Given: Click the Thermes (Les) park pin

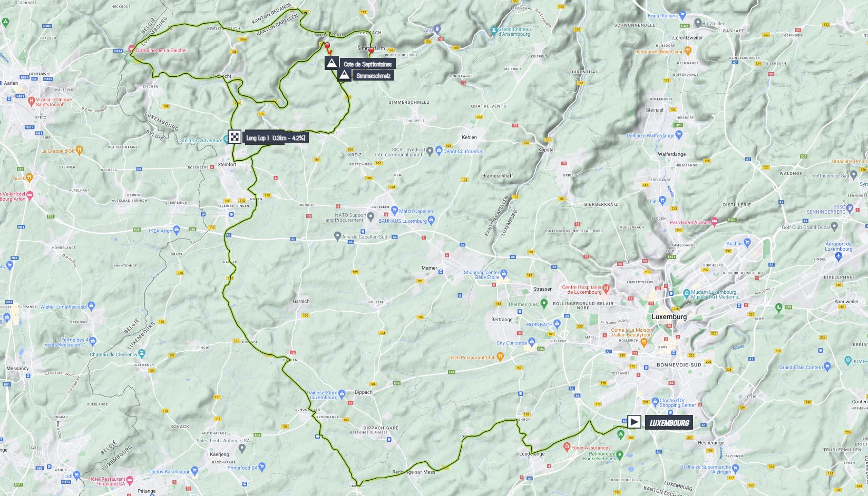Looking at the screenshot, I should tap(544, 304).
